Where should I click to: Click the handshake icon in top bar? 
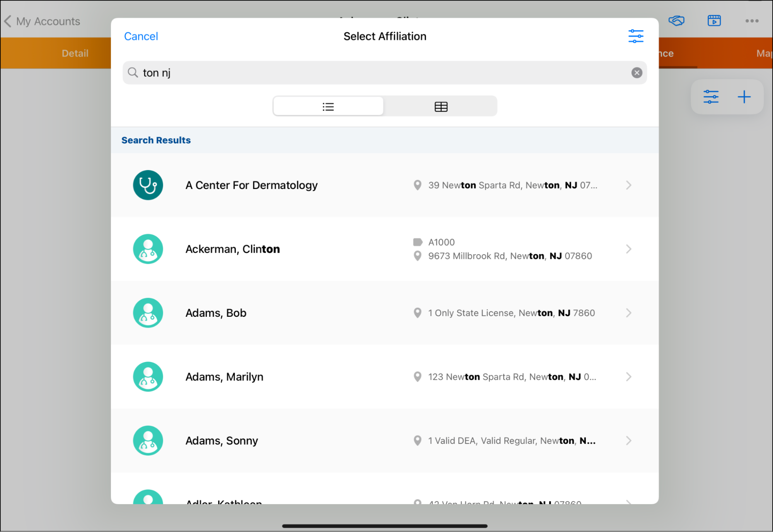[676, 21]
